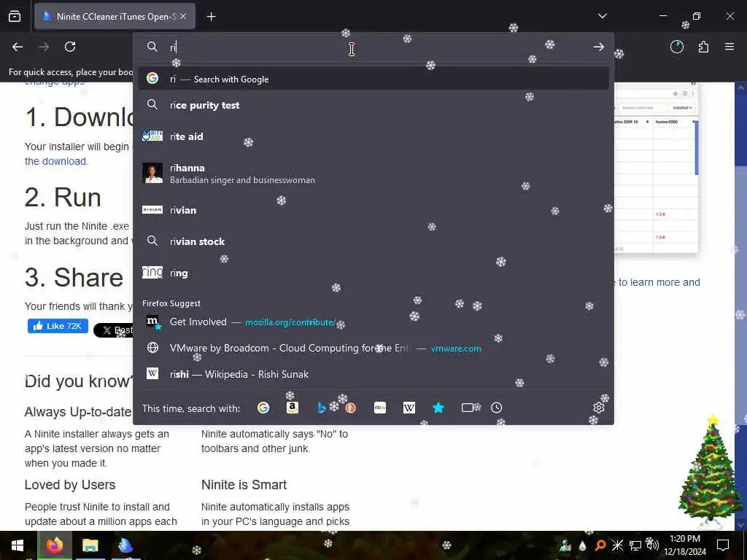Click Facebook Like 72K button

(x=58, y=326)
